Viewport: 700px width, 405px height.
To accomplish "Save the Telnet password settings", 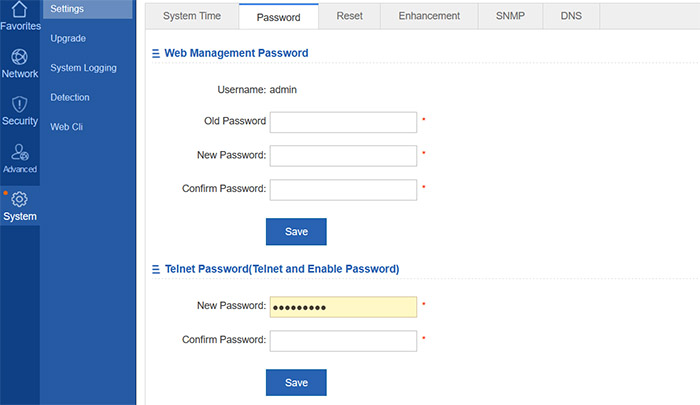I will (296, 382).
